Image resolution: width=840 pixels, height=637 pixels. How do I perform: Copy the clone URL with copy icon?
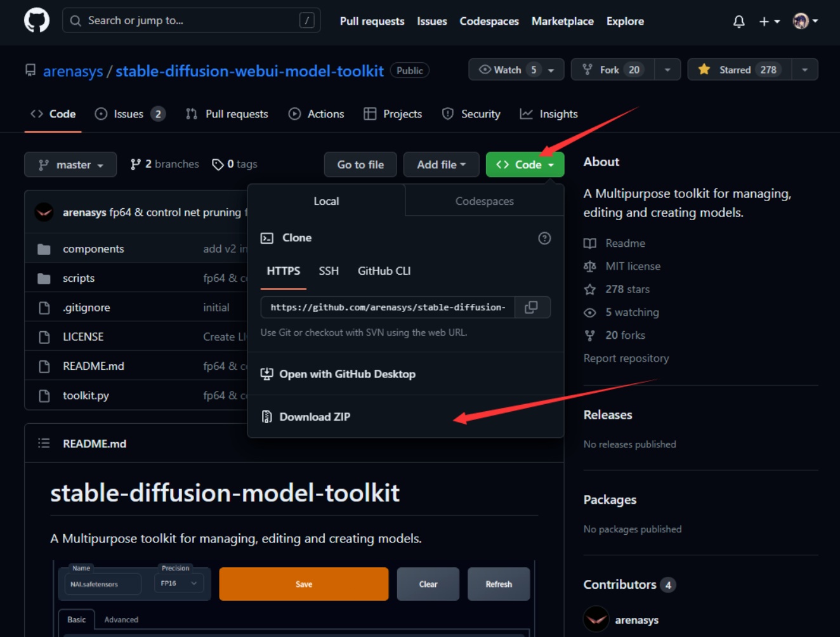point(532,307)
